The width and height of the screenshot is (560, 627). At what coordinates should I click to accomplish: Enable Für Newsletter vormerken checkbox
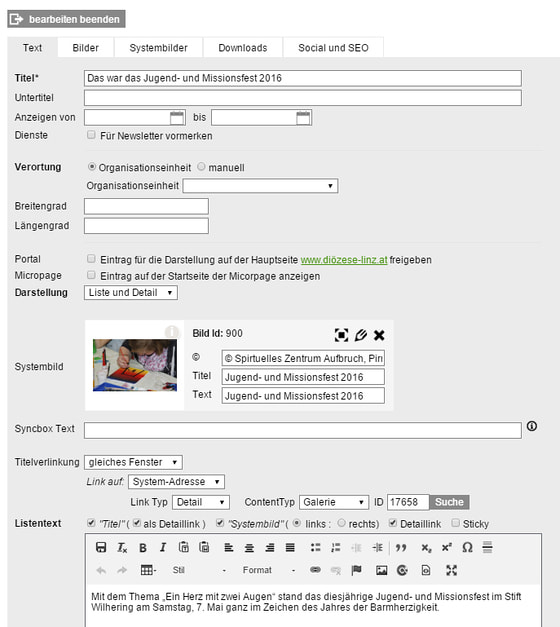pyautogui.click(x=91, y=135)
